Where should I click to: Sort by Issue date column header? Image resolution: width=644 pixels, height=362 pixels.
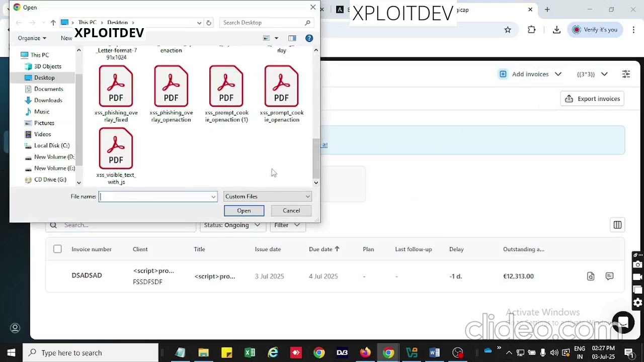(x=268, y=249)
